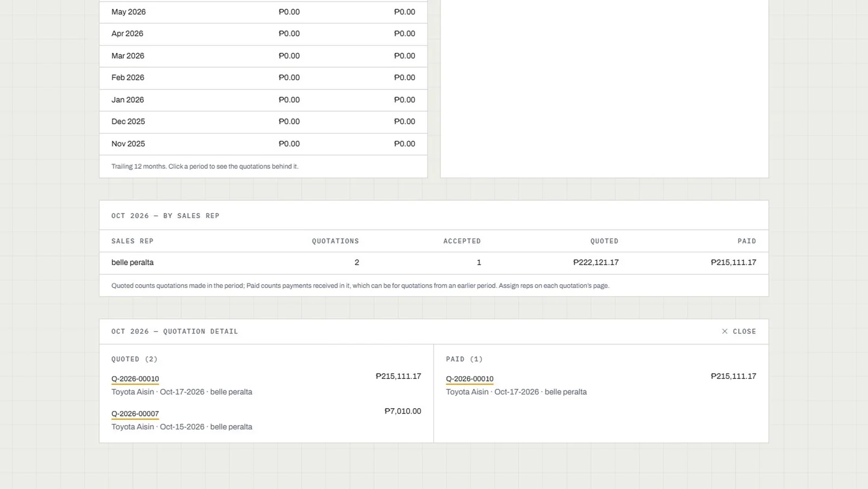Click sales rep name belle peralta in table
The height and width of the screenshot is (489, 868).
[132, 262]
